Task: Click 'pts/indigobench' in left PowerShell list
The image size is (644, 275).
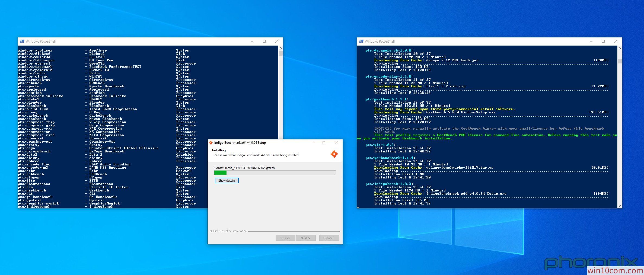Action: click(x=34, y=207)
